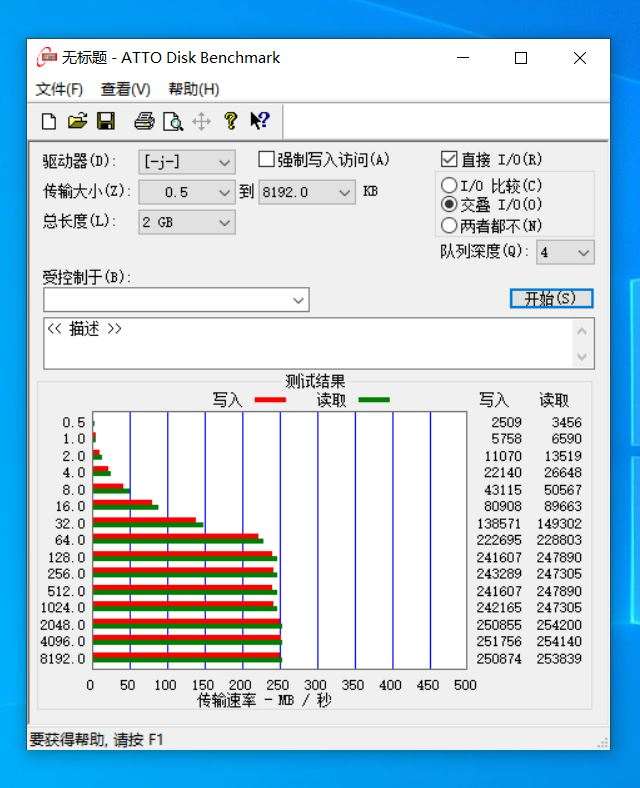Choose the 两者都不(N) radio option

pyautogui.click(x=449, y=225)
